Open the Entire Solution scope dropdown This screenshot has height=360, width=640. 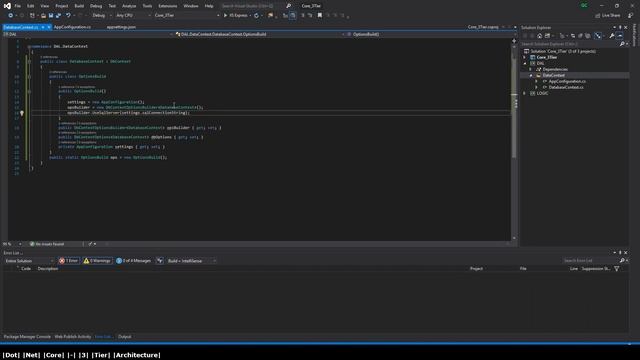pos(29,261)
